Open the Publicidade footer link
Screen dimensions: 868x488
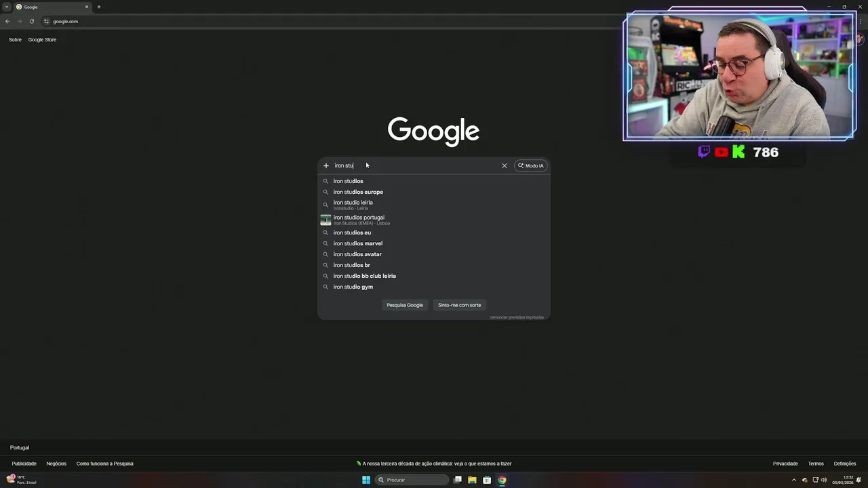(24, 464)
